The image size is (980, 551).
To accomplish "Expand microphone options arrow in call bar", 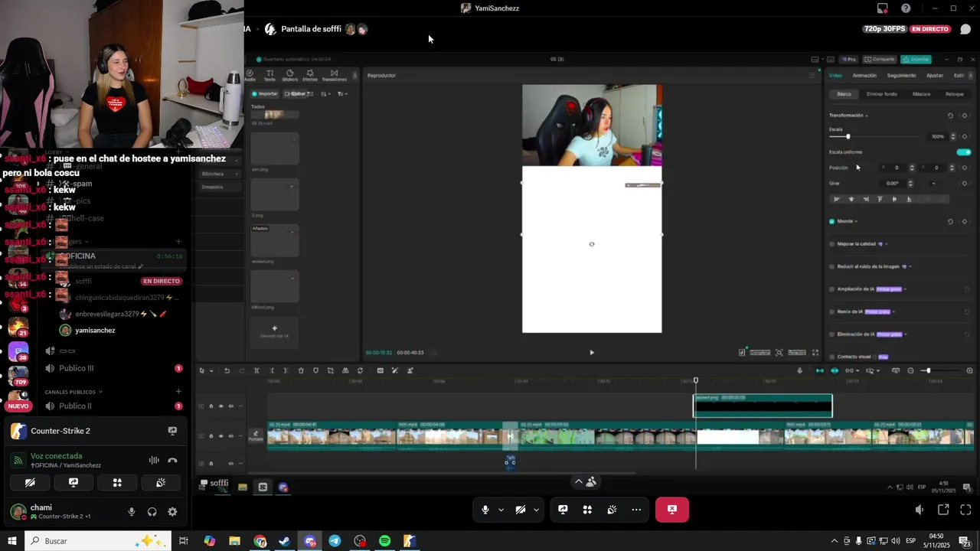I will tap(501, 510).
